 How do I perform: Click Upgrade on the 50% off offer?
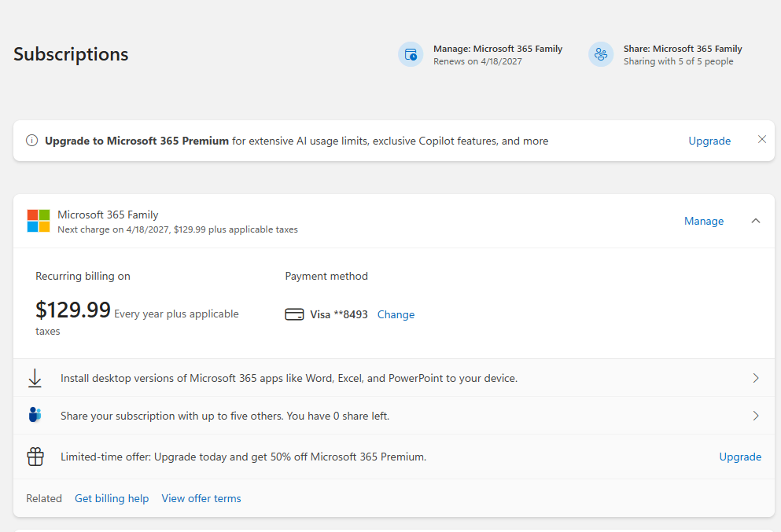coord(740,457)
